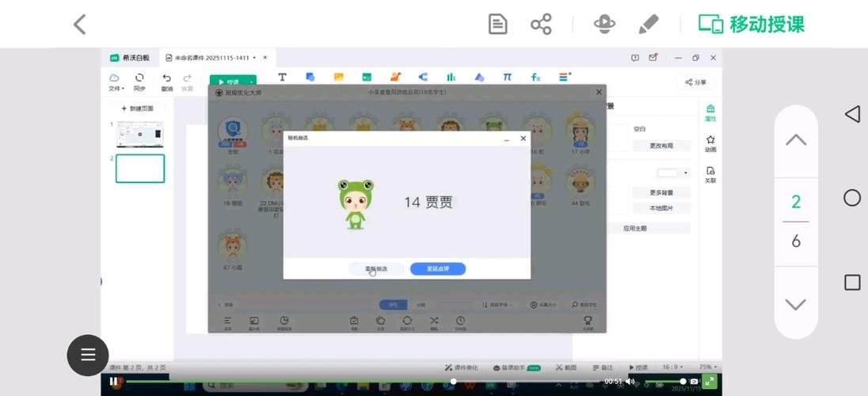Click the 应用主题 apply theme button
This screenshot has height=396, width=868.
pyautogui.click(x=634, y=228)
